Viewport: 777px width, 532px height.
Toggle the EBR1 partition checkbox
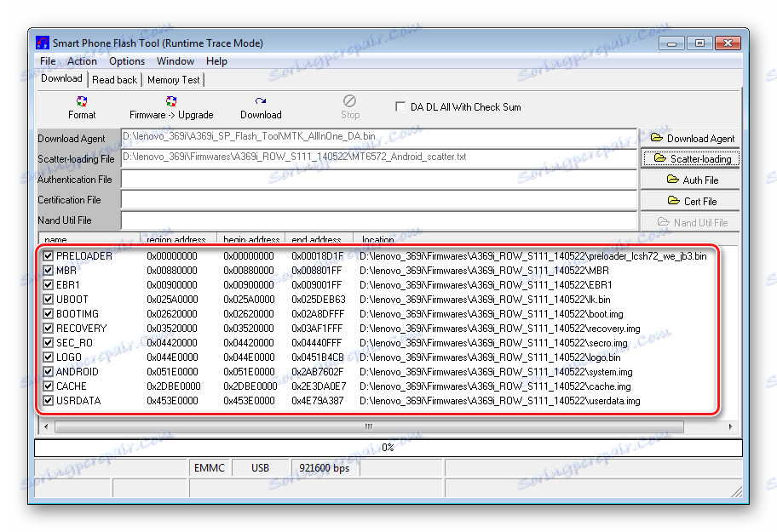tap(48, 284)
